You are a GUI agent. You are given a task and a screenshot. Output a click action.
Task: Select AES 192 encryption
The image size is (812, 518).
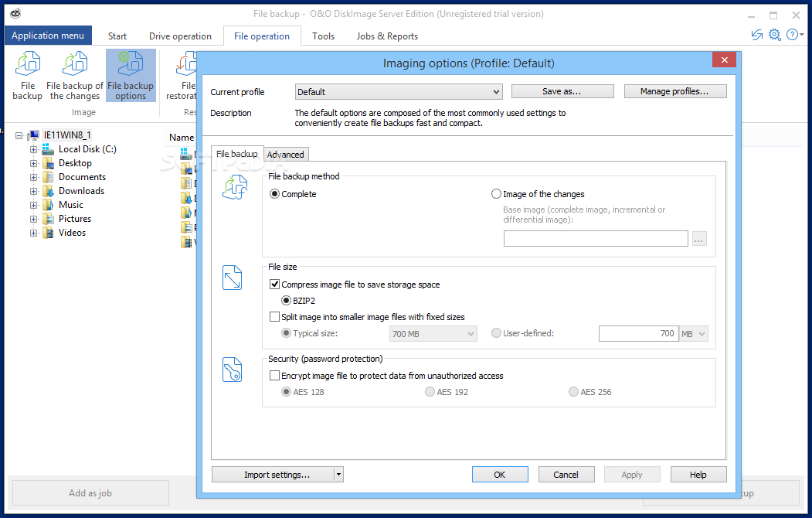pyautogui.click(x=430, y=392)
